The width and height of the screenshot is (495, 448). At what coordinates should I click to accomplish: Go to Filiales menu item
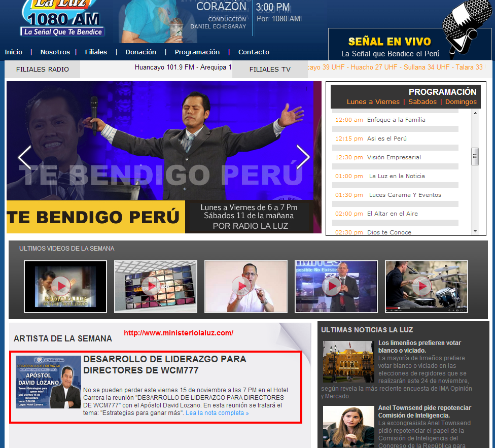(96, 52)
